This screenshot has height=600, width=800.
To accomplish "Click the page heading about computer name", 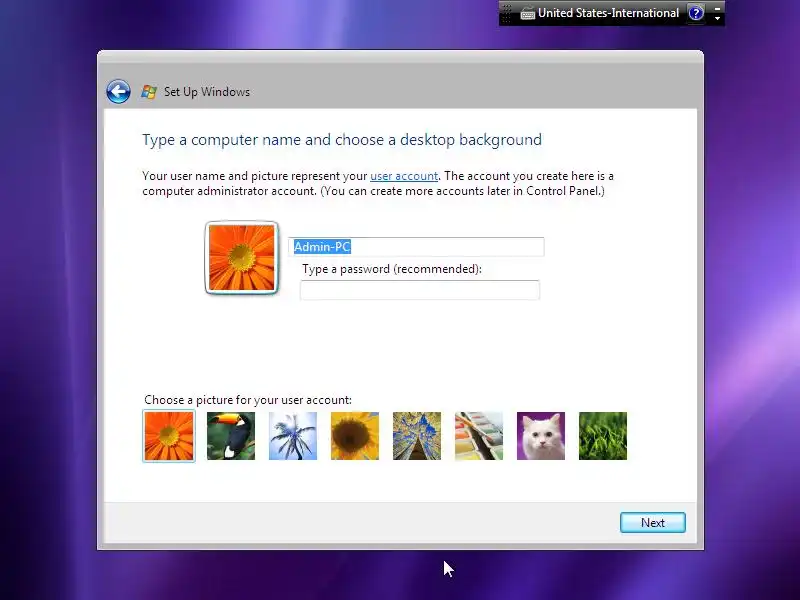I will [x=342, y=140].
